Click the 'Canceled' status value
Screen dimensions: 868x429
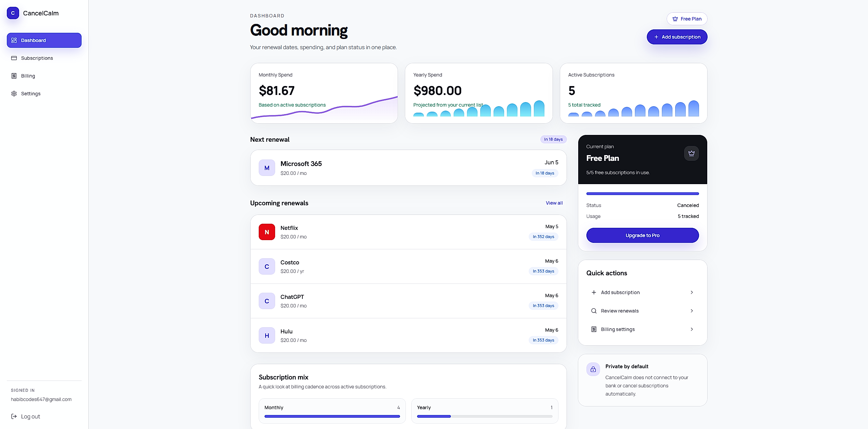click(x=688, y=205)
